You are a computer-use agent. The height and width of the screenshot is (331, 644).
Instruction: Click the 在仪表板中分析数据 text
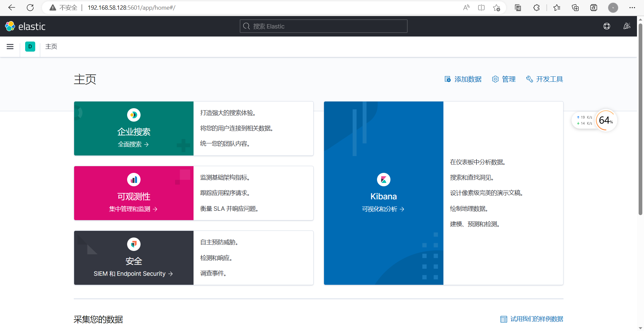coord(478,162)
